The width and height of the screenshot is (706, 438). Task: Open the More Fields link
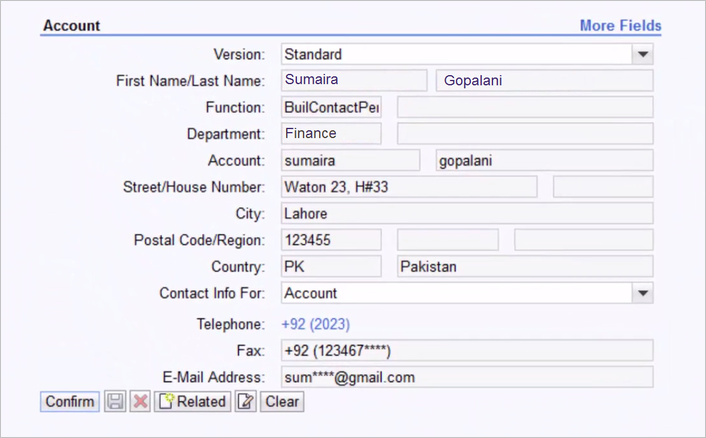click(620, 26)
